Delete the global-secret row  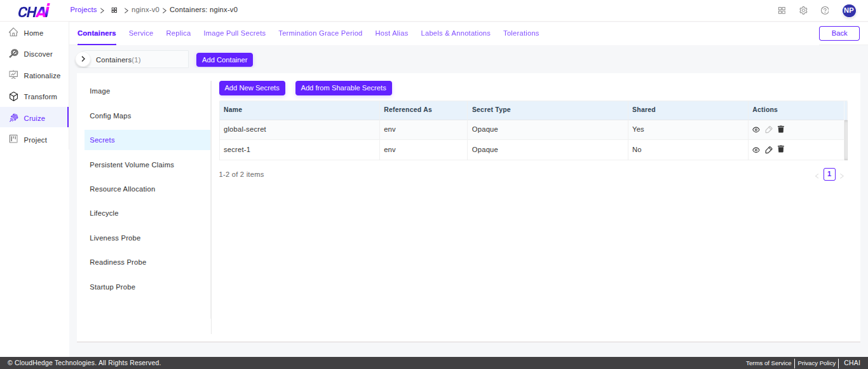781,129
